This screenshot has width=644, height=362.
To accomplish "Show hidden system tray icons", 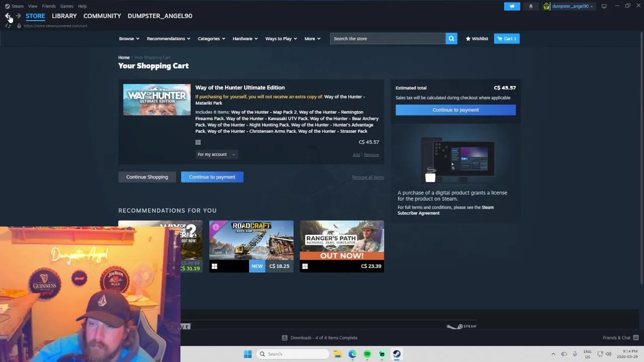I will (553, 354).
